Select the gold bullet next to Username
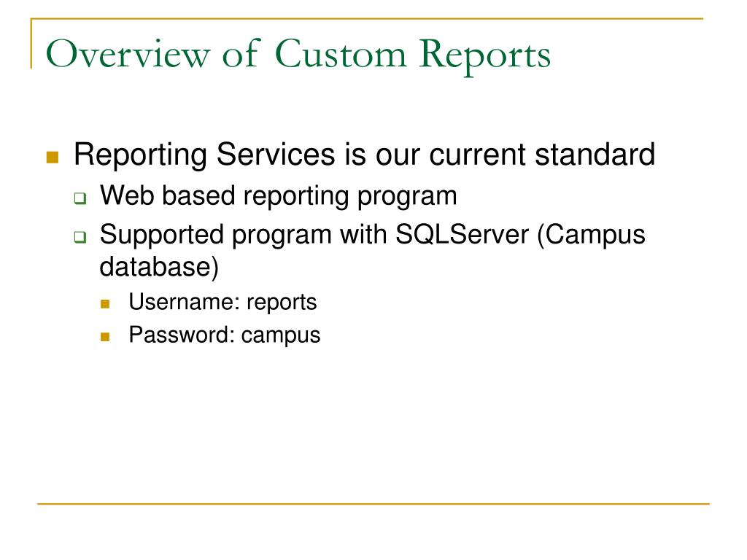This screenshot has width=747, height=560. (x=105, y=304)
